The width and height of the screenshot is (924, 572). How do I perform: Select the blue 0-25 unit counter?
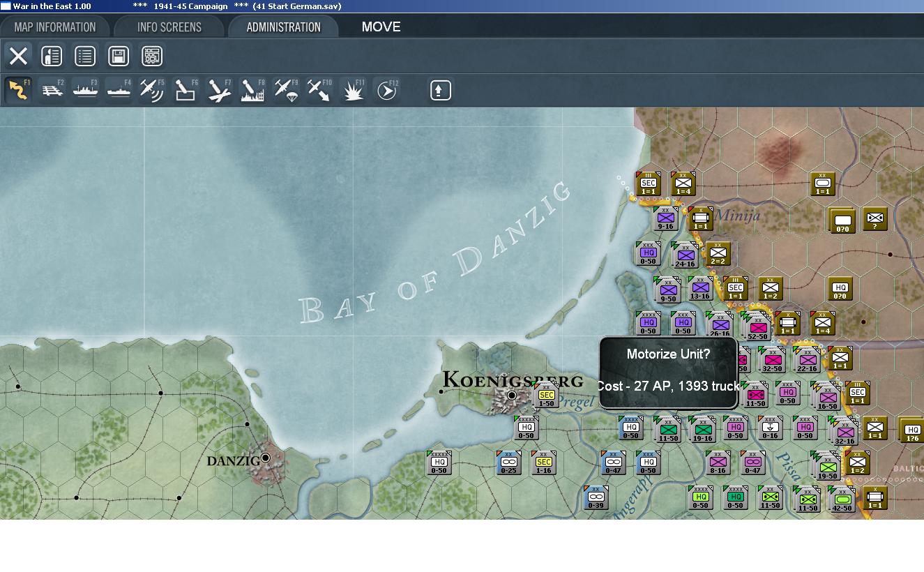[509, 463]
